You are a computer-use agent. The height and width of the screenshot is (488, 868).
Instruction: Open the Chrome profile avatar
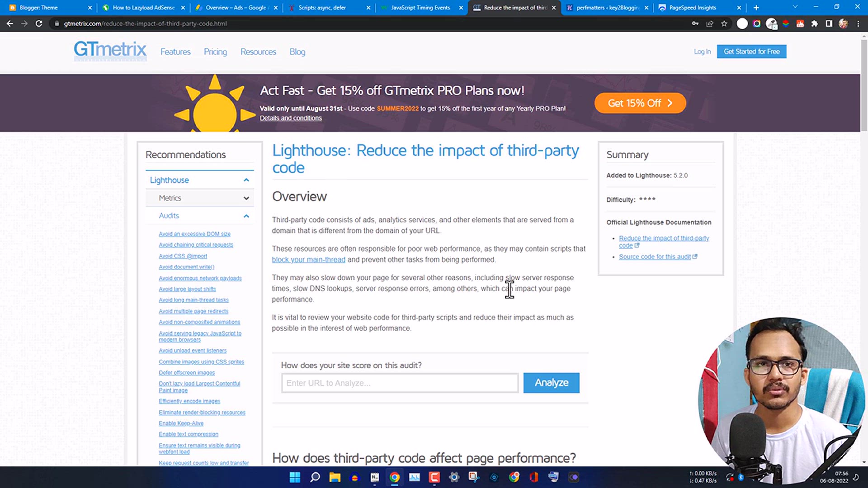click(x=843, y=23)
